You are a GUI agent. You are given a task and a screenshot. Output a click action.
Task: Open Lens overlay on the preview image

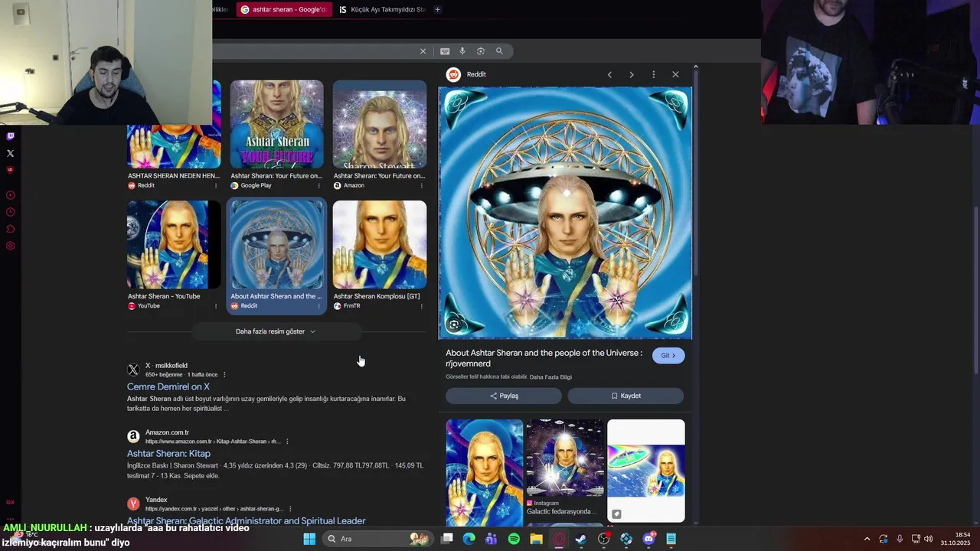click(x=454, y=324)
